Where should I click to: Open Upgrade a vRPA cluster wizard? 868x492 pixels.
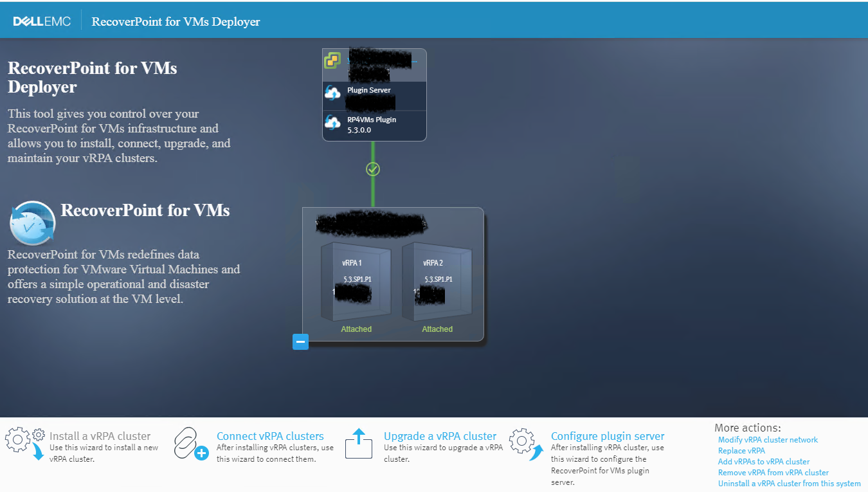click(440, 436)
